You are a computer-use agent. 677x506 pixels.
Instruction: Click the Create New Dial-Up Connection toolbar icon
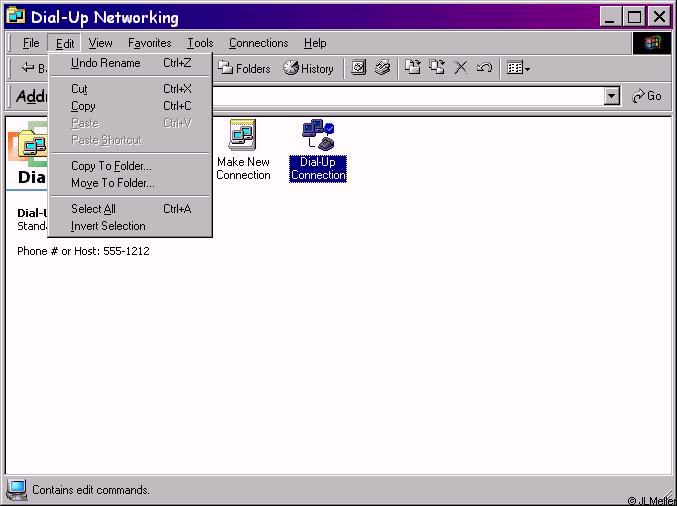[x=358, y=68]
